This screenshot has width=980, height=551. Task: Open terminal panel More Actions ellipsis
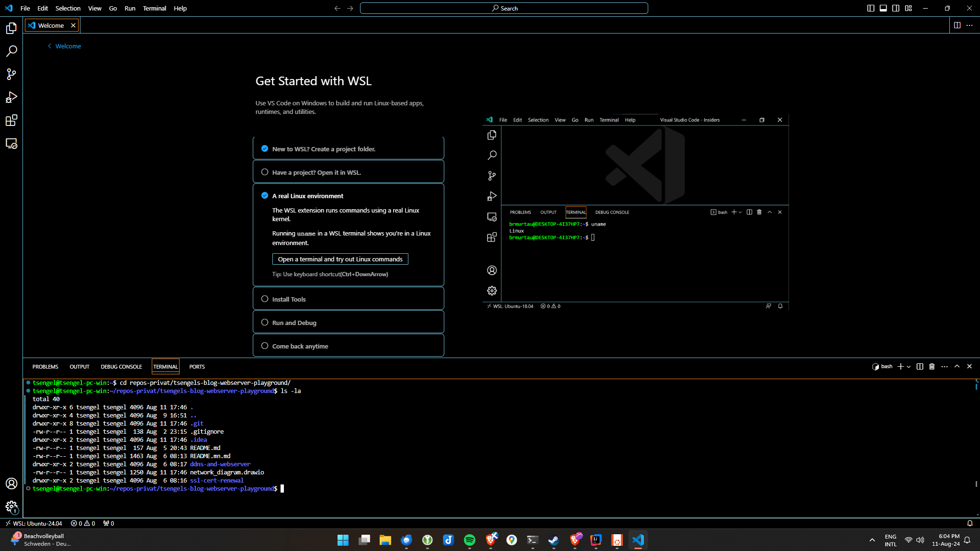point(945,366)
